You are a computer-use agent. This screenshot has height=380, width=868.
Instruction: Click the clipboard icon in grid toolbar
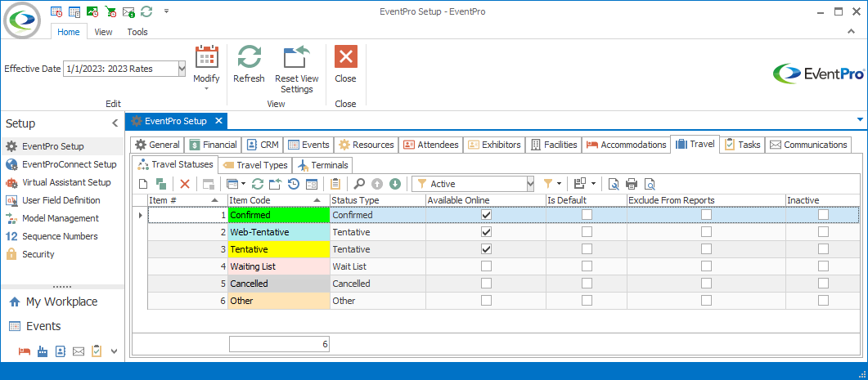335,184
